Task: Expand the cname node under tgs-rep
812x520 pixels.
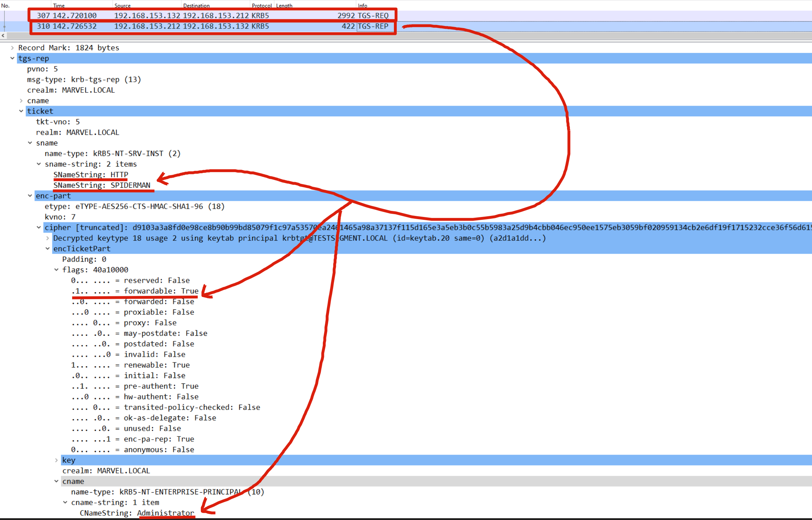Action: (x=21, y=101)
